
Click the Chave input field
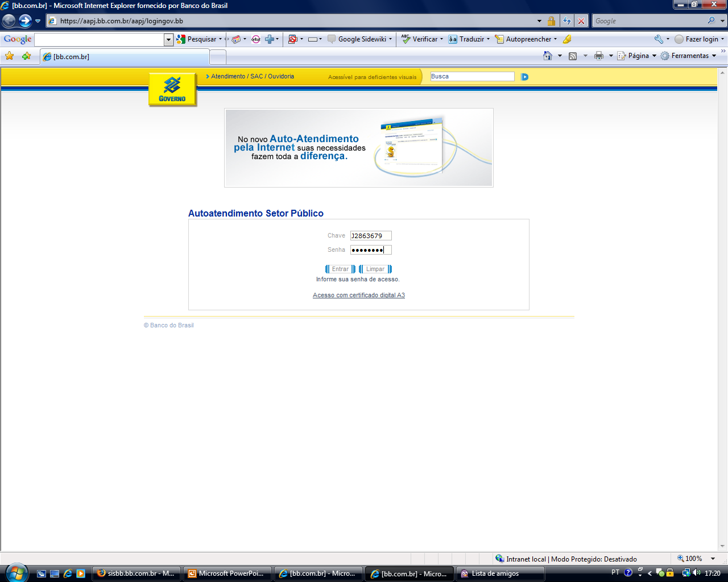click(371, 236)
